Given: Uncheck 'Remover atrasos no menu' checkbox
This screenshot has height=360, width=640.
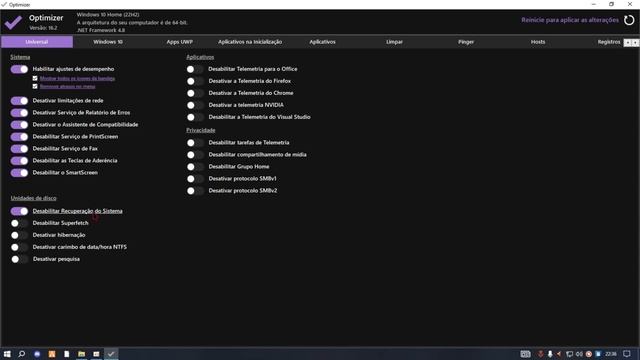Looking at the screenshot, I should tap(35, 87).
